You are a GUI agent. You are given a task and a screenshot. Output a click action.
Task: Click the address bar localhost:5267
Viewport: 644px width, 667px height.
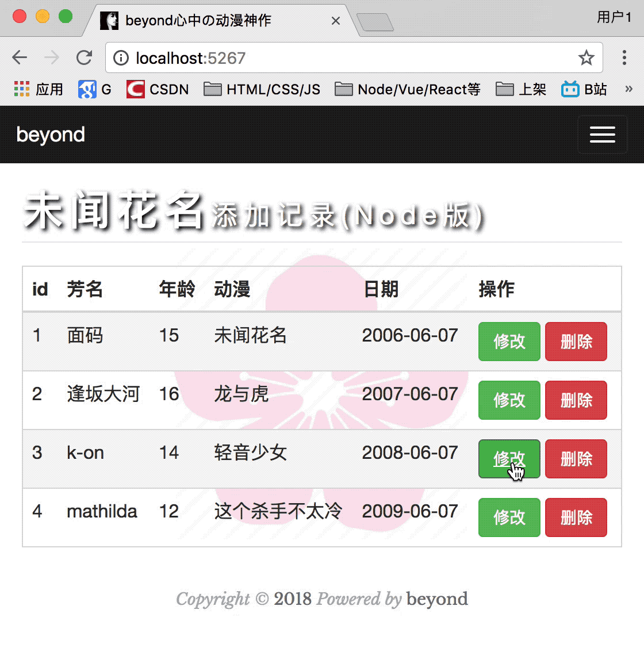354,58
